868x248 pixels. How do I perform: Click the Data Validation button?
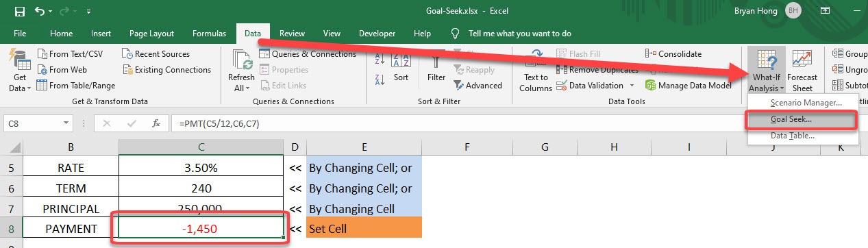[x=591, y=86]
